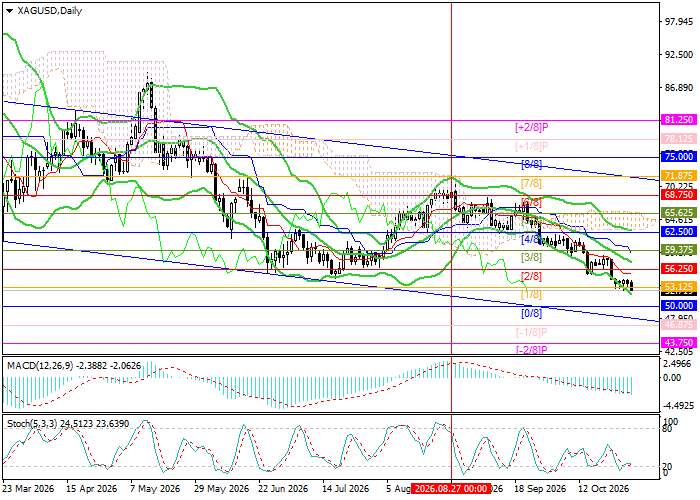Screen dimensions: 700x500
Task: Click the [+2/8]P Murrey level label
Action: (x=531, y=128)
